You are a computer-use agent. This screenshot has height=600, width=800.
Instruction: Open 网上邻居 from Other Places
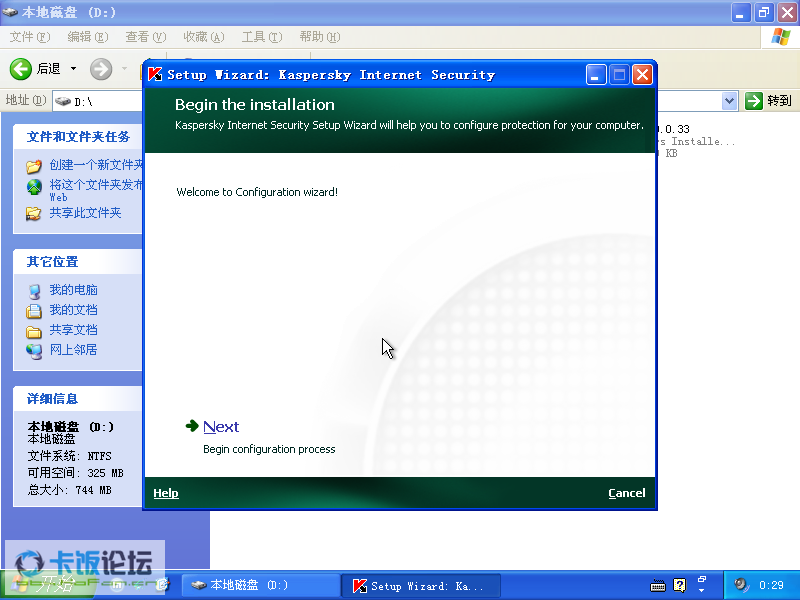pyautogui.click(x=73, y=349)
